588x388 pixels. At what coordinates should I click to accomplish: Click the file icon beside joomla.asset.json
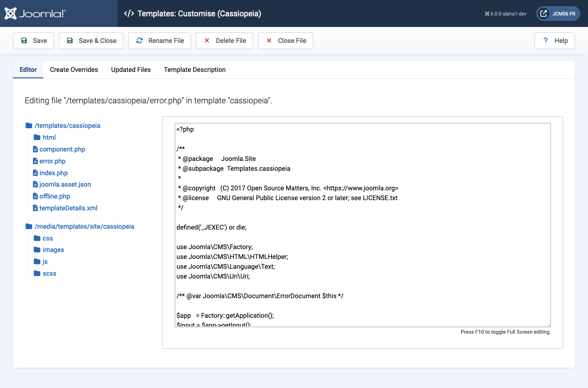tap(36, 184)
